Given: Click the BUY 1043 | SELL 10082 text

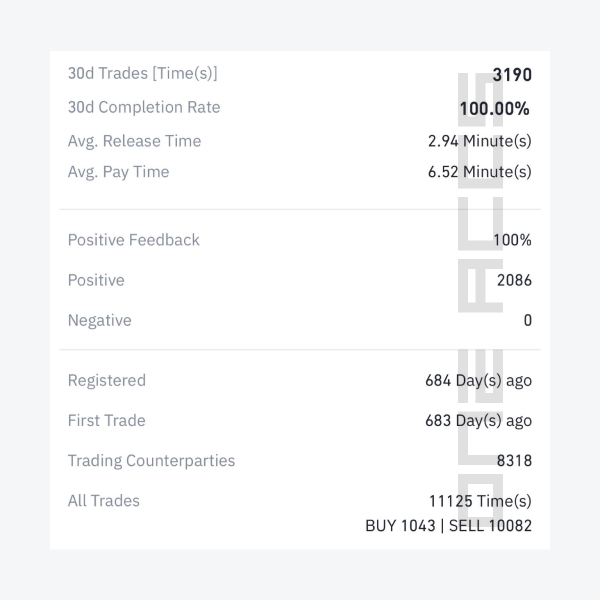Looking at the screenshot, I should click(448, 526).
